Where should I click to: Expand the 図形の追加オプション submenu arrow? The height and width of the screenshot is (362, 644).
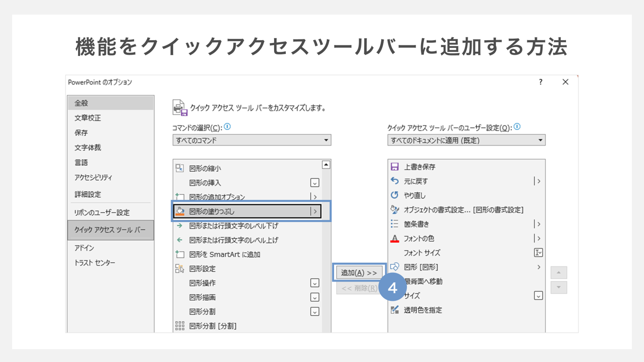click(x=315, y=197)
